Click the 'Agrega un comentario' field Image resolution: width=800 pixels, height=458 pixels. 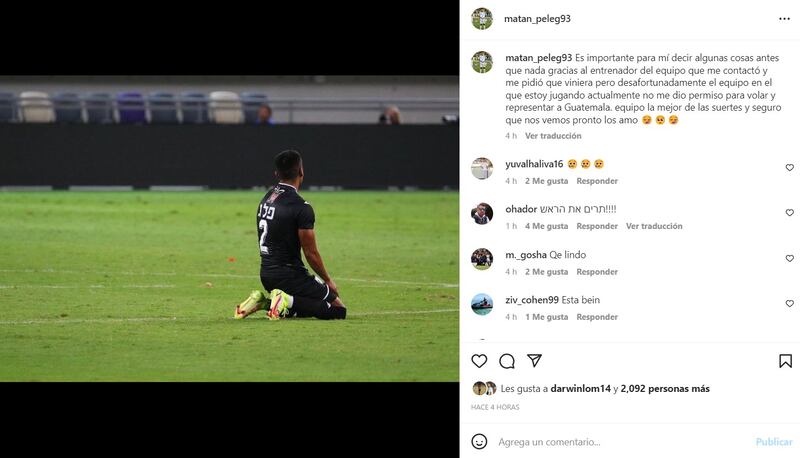622,442
